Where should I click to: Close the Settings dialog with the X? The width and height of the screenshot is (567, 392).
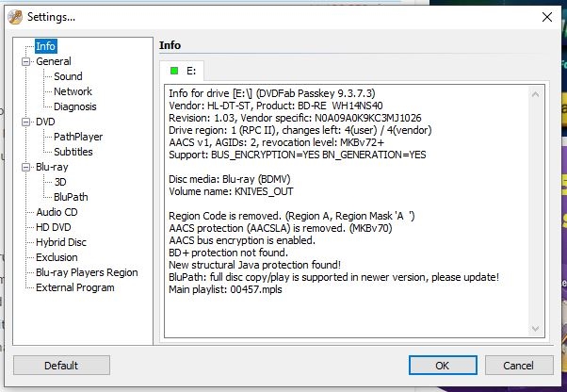click(546, 17)
